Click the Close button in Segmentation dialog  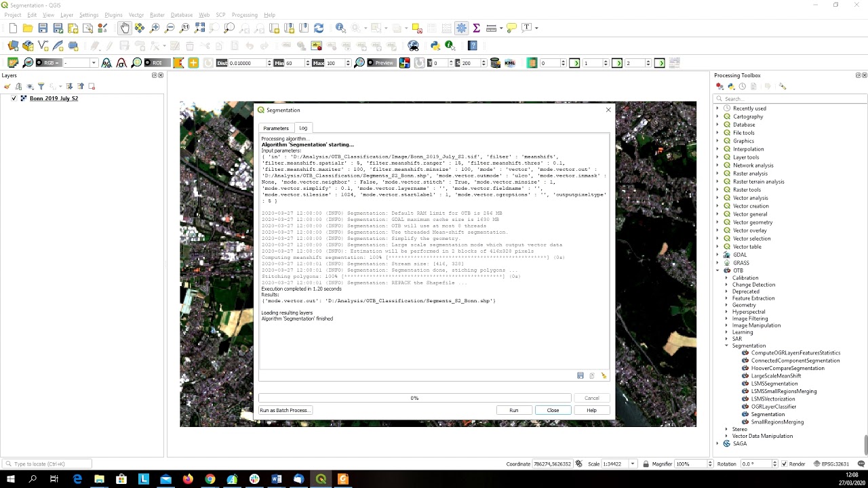(553, 410)
